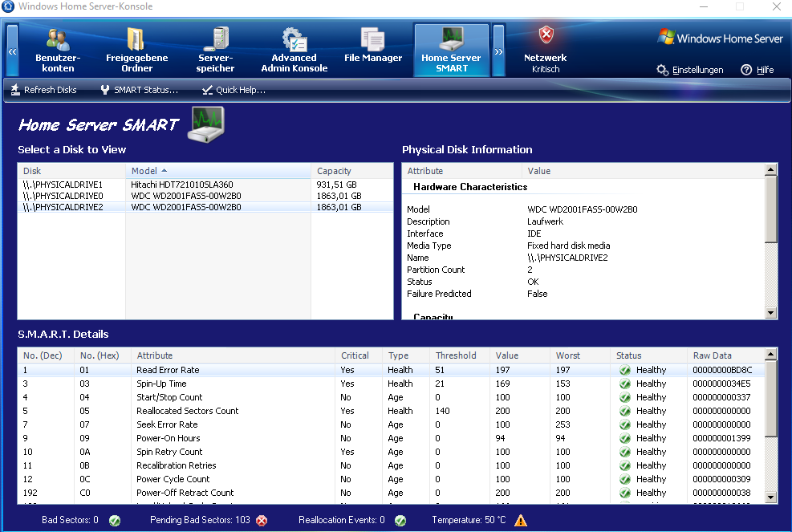Select the Read Error Rate row
The height and width of the screenshot is (532, 792).
(x=392, y=370)
